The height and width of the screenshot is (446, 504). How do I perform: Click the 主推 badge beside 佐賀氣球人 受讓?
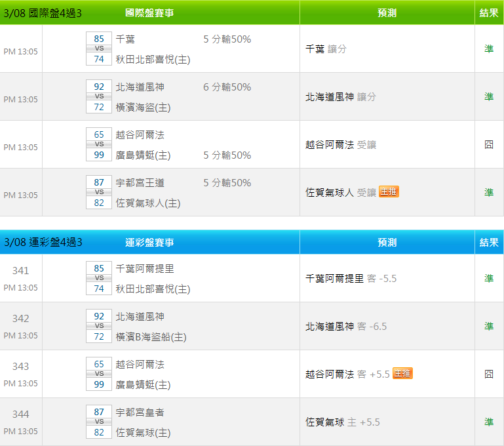[x=389, y=192]
